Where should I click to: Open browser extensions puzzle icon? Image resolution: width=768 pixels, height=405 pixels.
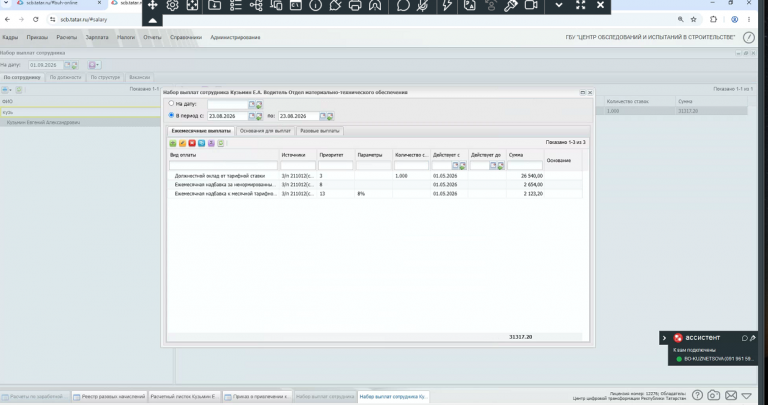coord(713,20)
